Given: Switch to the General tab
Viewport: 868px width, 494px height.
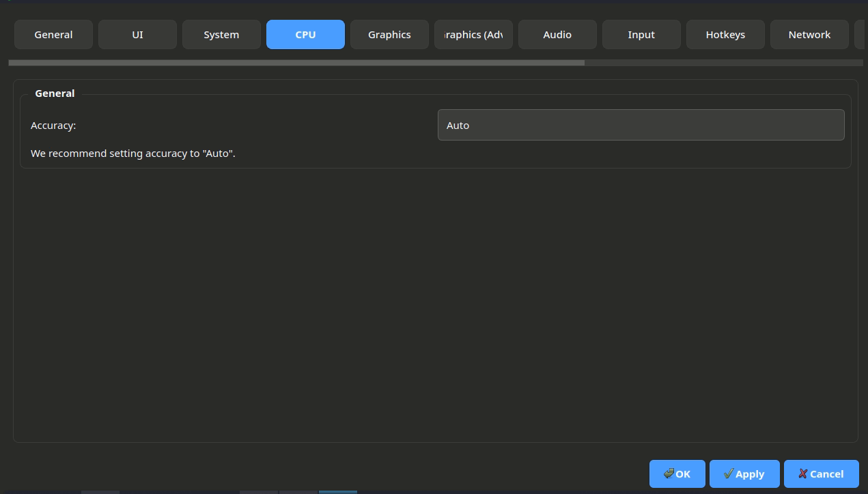Looking at the screenshot, I should pyautogui.click(x=53, y=35).
